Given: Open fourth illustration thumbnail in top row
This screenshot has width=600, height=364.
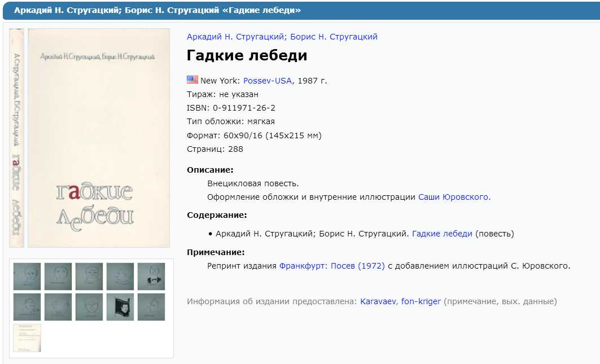Looking at the screenshot, I should pos(120,277).
